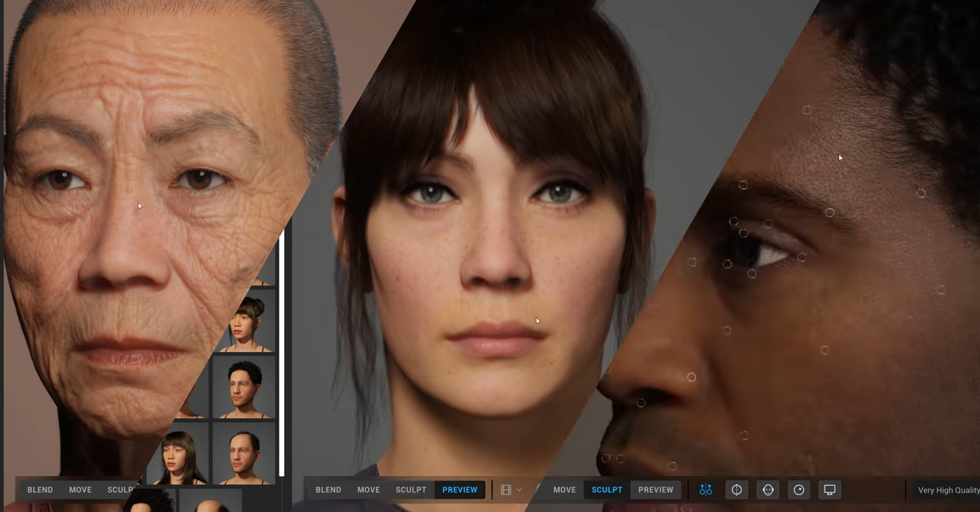This screenshot has height=512, width=980.
Task: Select the balding man preset thumbnail
Action: [244, 453]
